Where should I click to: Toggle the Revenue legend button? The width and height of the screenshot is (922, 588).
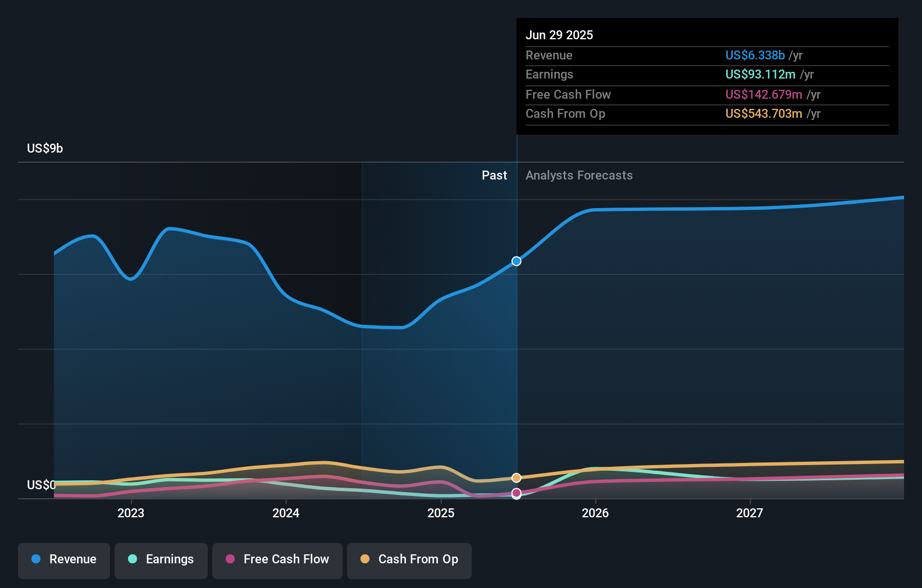[64, 561]
